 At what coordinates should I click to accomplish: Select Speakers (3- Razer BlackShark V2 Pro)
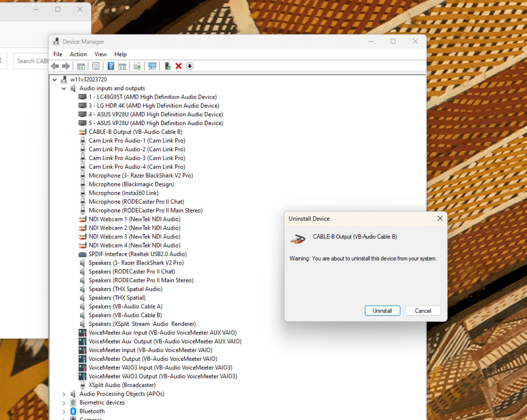coord(136,263)
